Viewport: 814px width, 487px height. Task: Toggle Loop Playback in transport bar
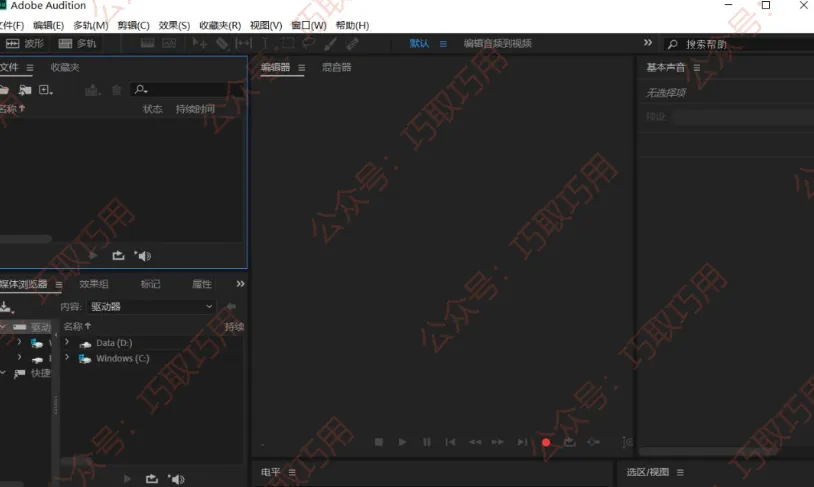(x=569, y=442)
